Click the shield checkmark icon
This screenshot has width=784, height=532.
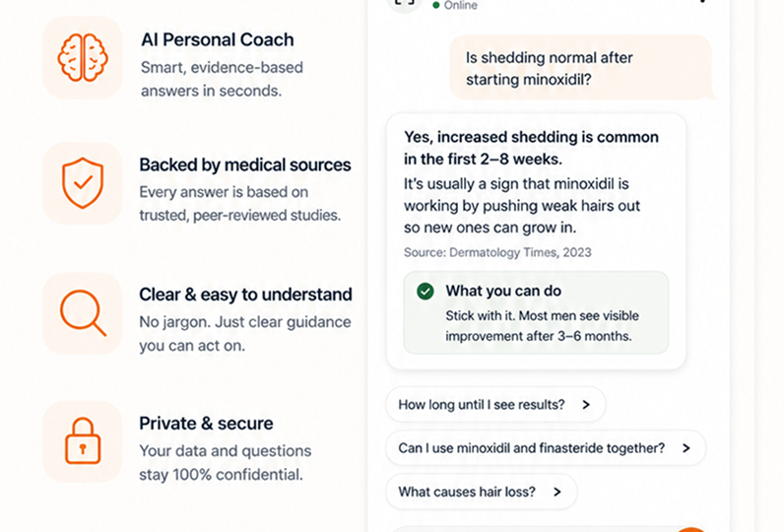(83, 183)
